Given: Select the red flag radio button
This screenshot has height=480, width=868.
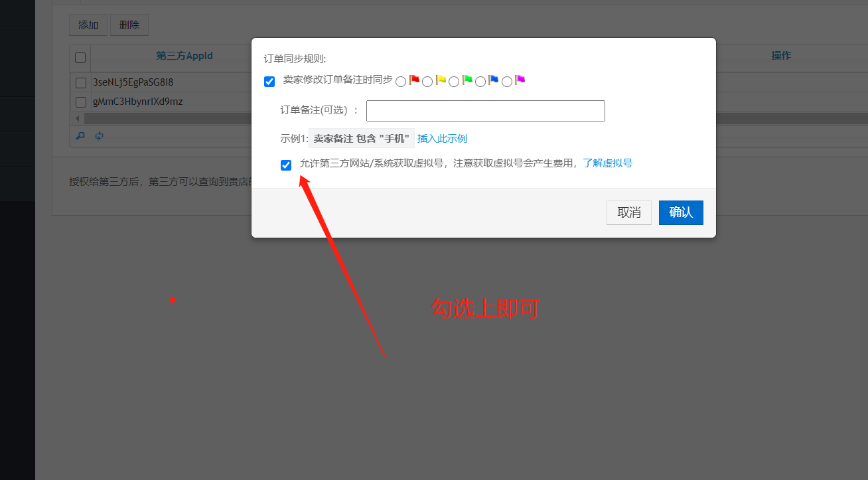Looking at the screenshot, I should point(401,82).
